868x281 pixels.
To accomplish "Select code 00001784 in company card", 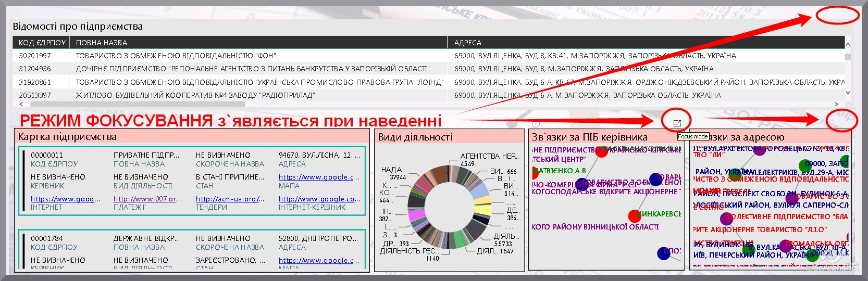I will tap(47, 238).
